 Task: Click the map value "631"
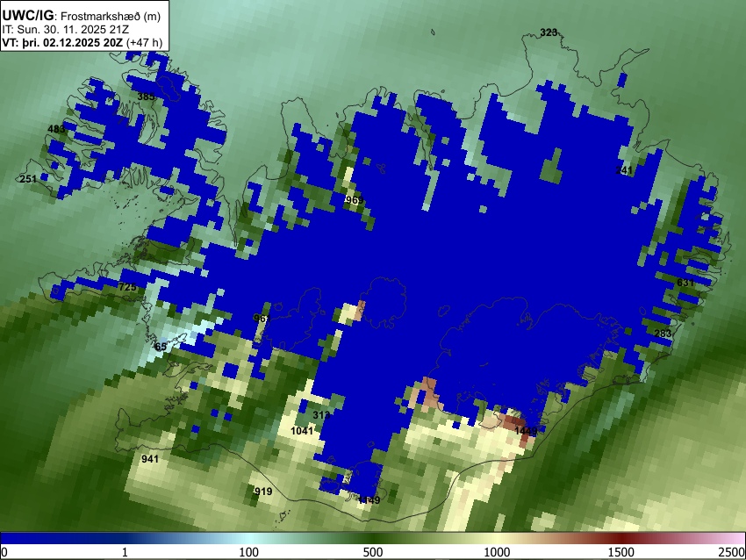coord(685,283)
